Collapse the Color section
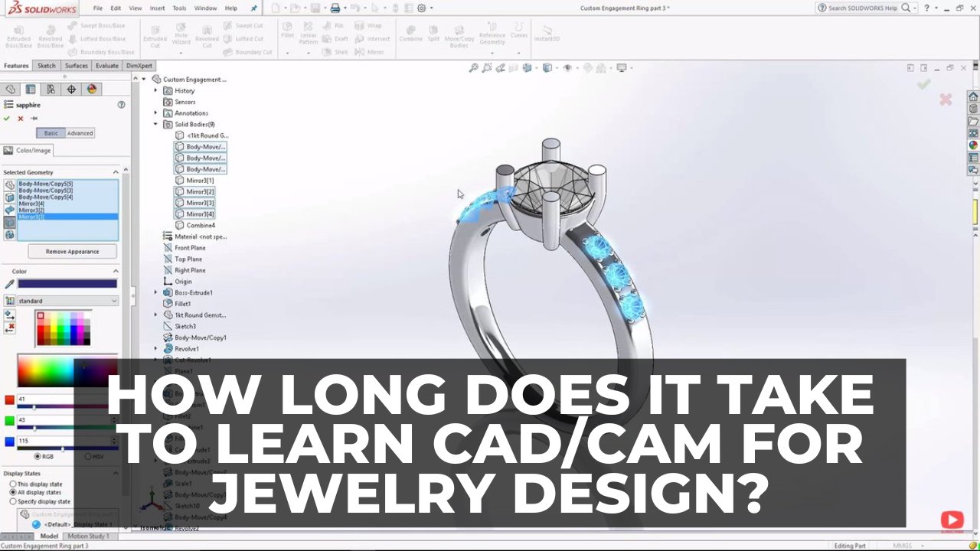This screenshot has height=551, width=980. click(x=116, y=271)
